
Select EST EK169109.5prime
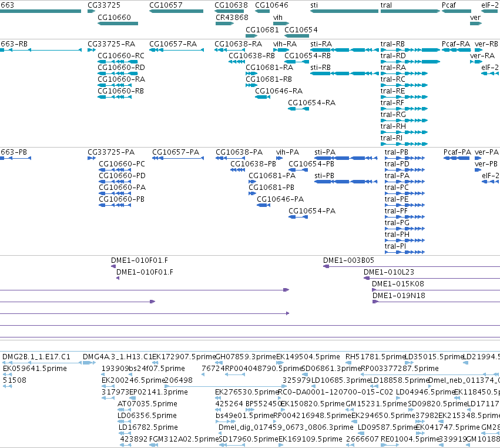pos(311,439)
